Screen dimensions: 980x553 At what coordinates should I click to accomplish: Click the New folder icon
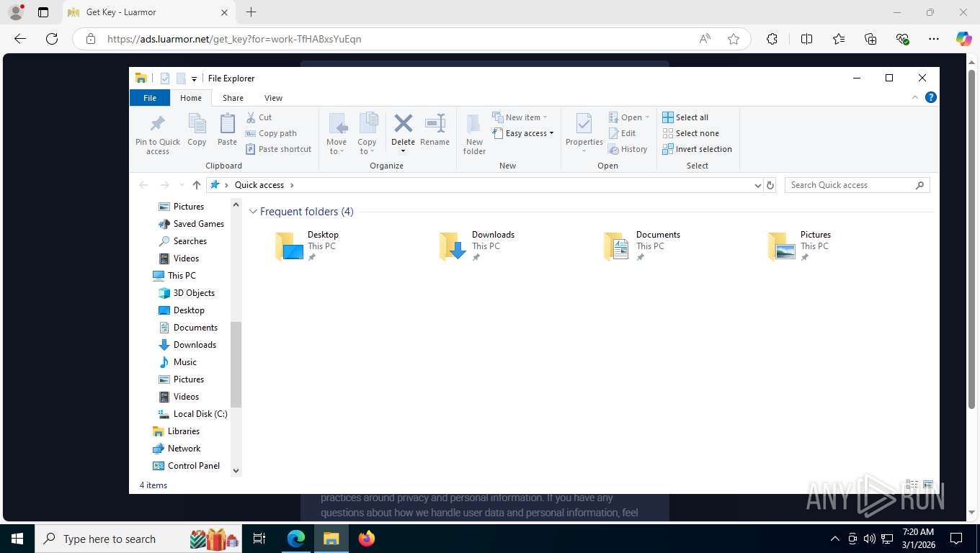pos(474,124)
